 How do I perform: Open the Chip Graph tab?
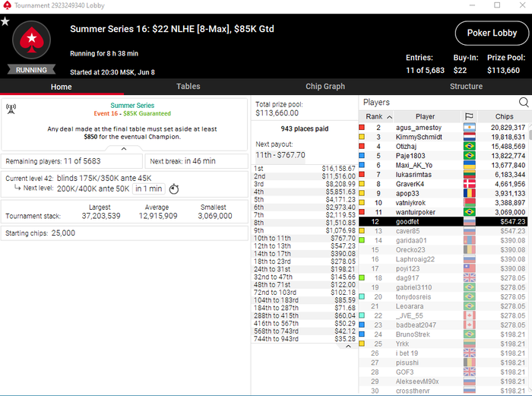[x=325, y=87]
